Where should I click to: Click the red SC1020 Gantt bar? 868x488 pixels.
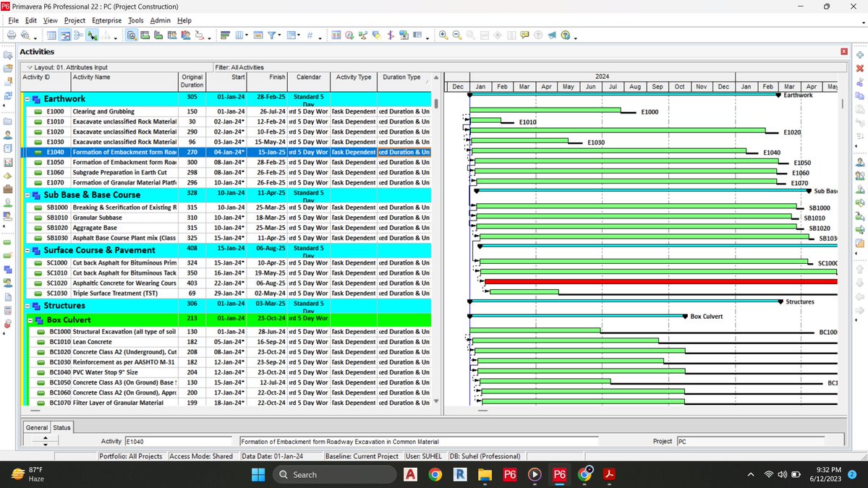click(660, 282)
